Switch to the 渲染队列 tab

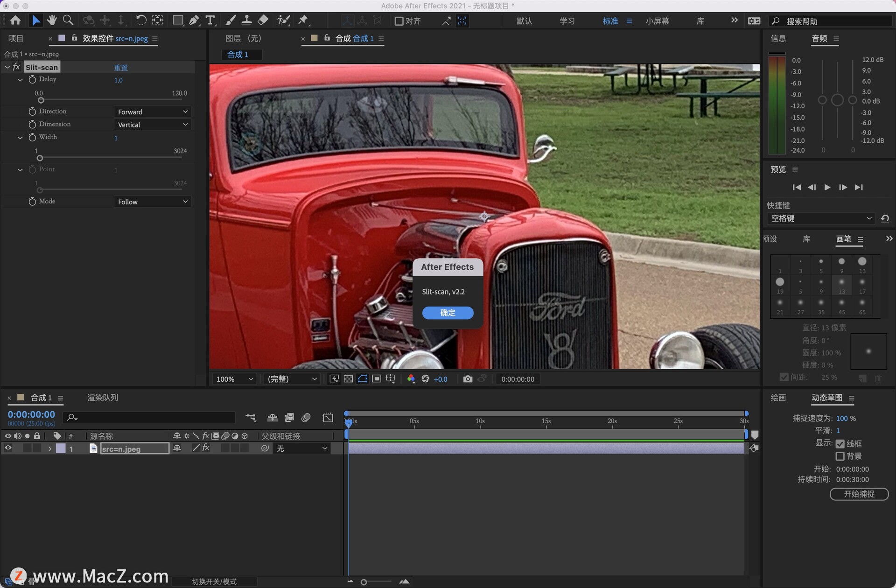(x=103, y=398)
